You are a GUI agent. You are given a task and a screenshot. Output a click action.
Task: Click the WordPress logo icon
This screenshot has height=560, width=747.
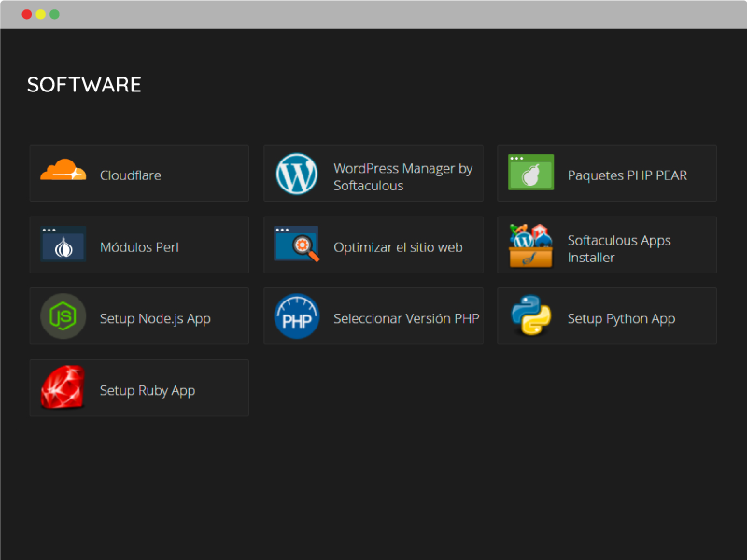(297, 174)
